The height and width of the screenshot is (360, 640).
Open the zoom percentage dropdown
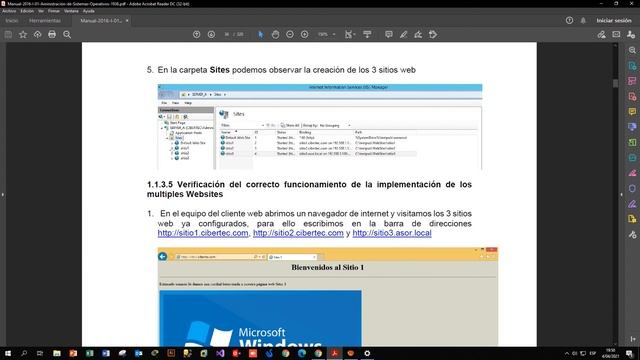[327, 35]
